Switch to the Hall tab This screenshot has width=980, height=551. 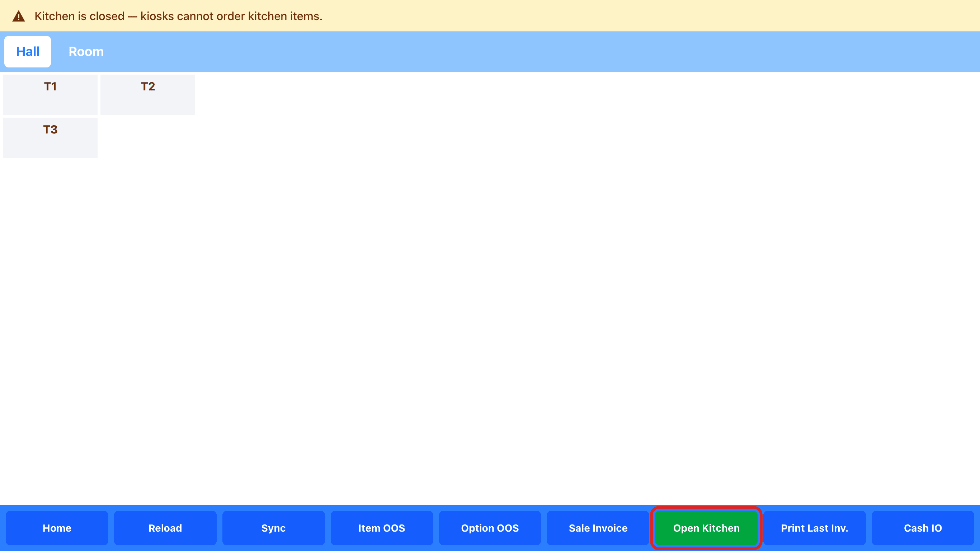coord(27,51)
